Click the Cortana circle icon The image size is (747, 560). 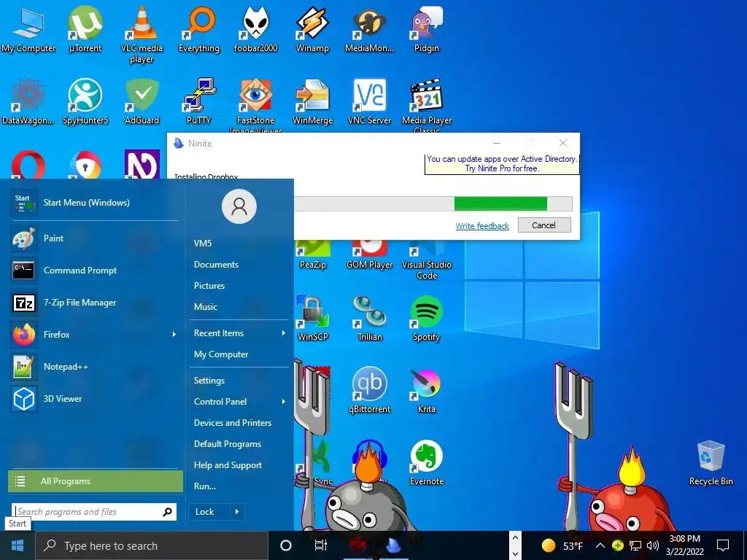286,545
